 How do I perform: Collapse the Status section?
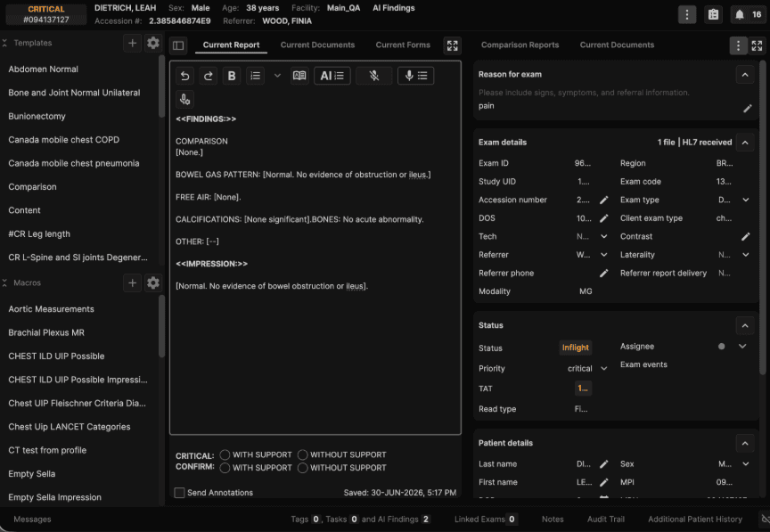click(745, 325)
